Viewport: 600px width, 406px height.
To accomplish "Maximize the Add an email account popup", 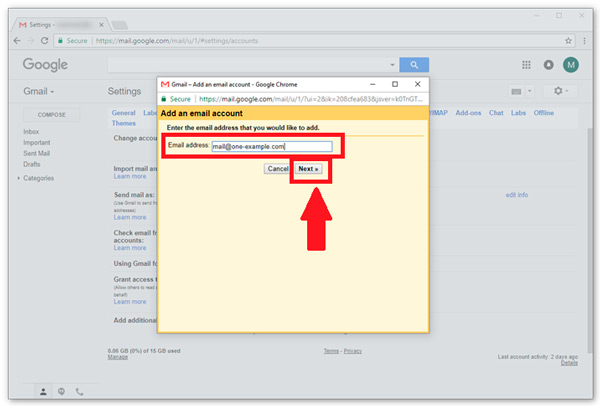I will [x=395, y=84].
